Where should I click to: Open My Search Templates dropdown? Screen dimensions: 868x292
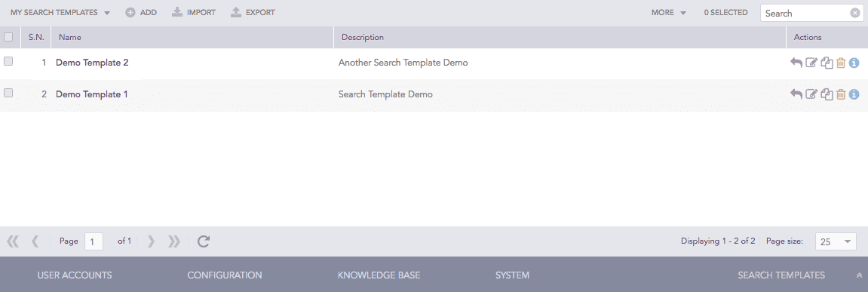tap(60, 12)
